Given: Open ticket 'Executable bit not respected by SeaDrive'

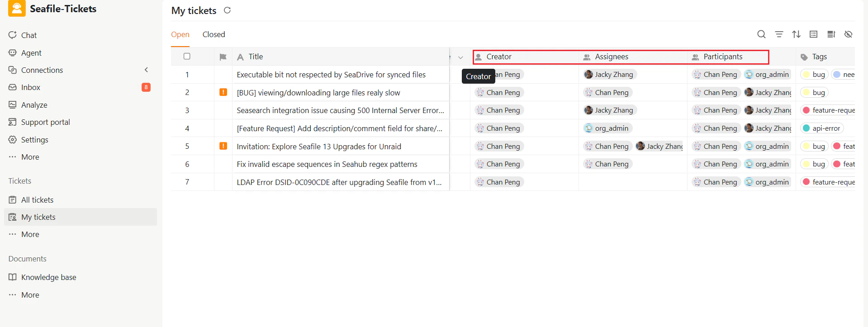Looking at the screenshot, I should coord(331,75).
